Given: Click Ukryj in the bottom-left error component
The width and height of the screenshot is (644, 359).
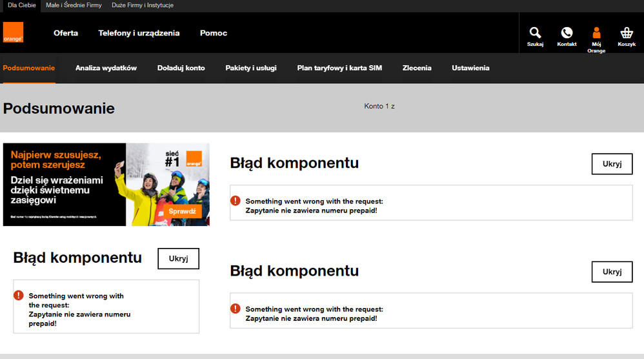Looking at the screenshot, I should click(178, 258).
